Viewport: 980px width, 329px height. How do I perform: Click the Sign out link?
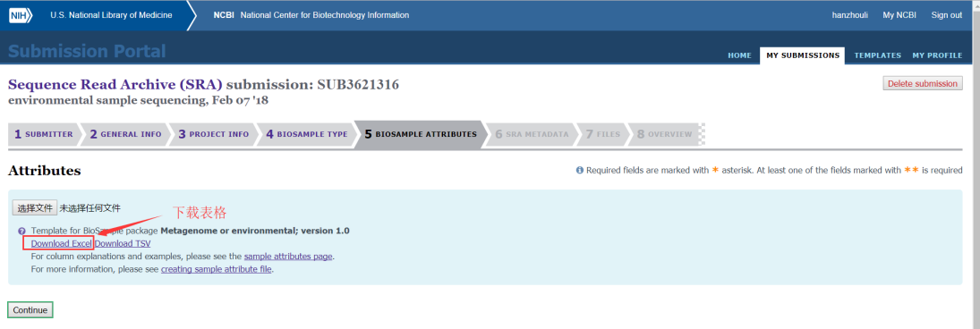point(946,15)
